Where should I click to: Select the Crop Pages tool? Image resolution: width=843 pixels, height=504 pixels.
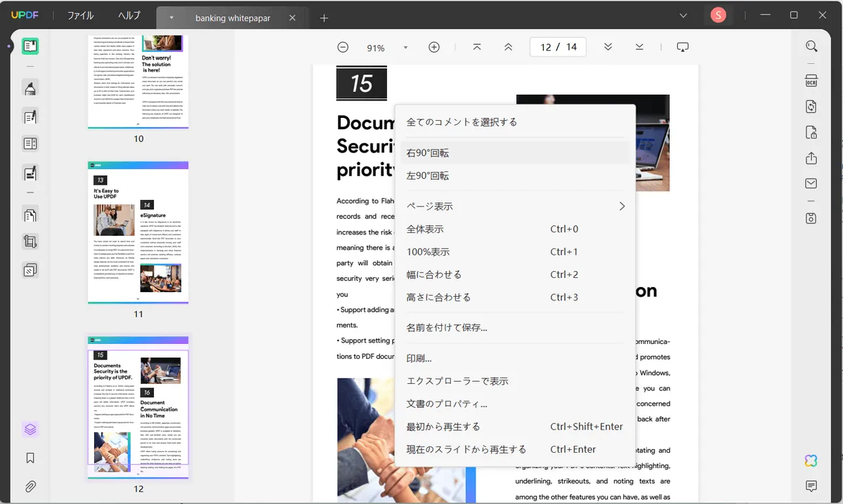tap(30, 242)
